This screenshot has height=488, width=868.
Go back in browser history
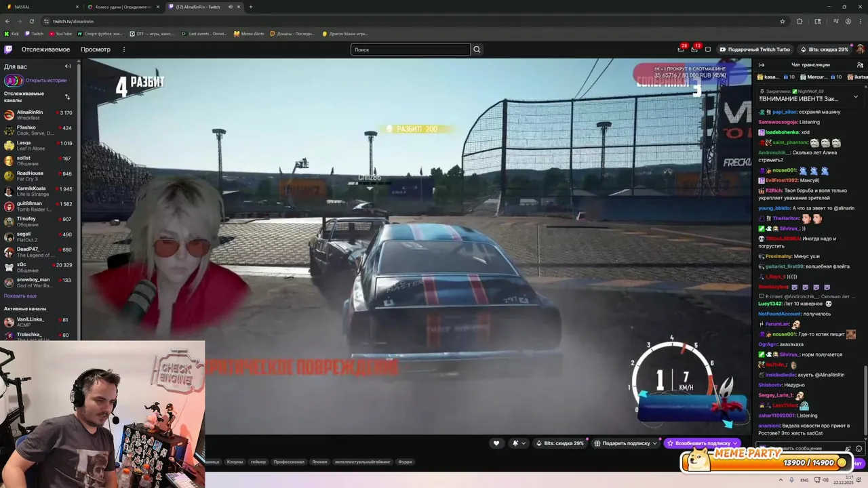pos(7,21)
